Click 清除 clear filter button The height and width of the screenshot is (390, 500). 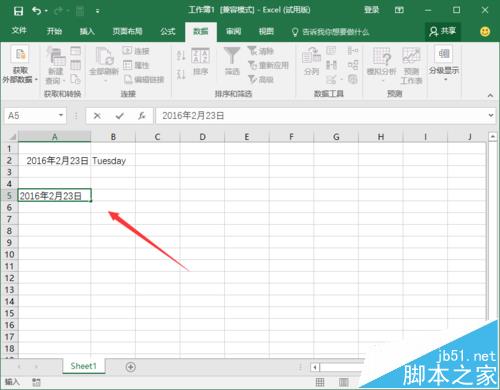pos(260,51)
